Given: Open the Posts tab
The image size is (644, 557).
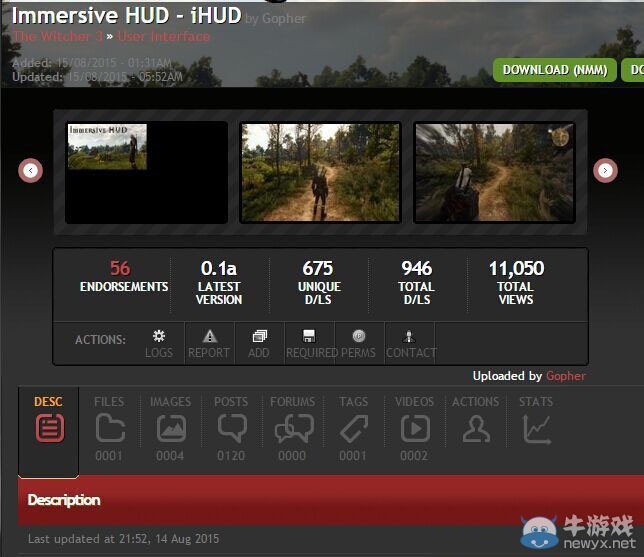Looking at the screenshot, I should [x=231, y=428].
